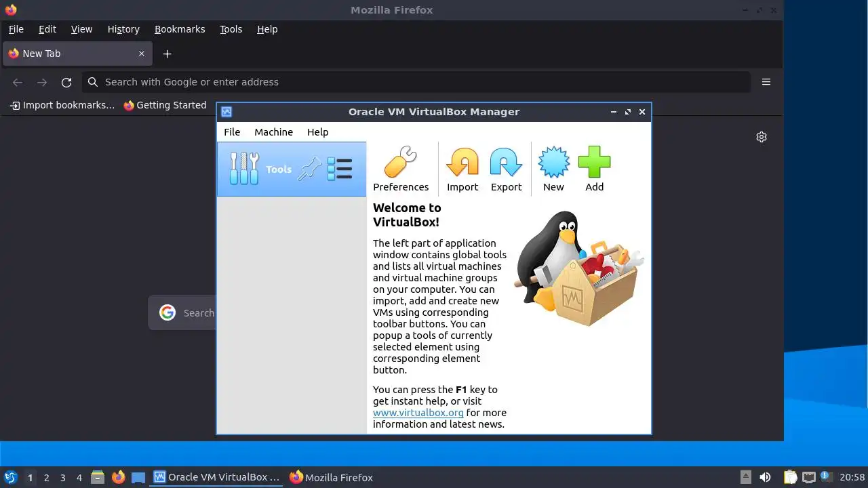This screenshot has height=488, width=868.
Task: Click the volume speaker tray icon
Action: click(765, 477)
